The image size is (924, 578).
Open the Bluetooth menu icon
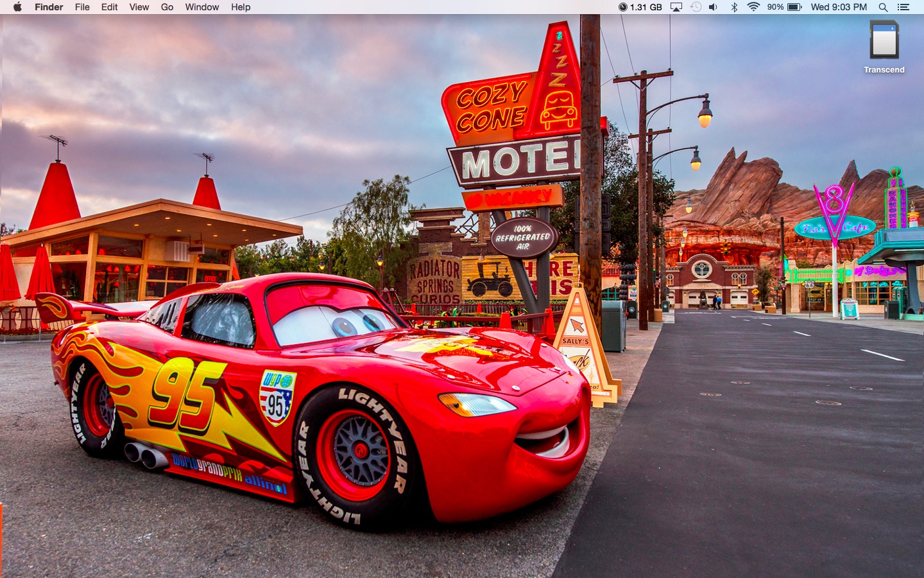(734, 7)
